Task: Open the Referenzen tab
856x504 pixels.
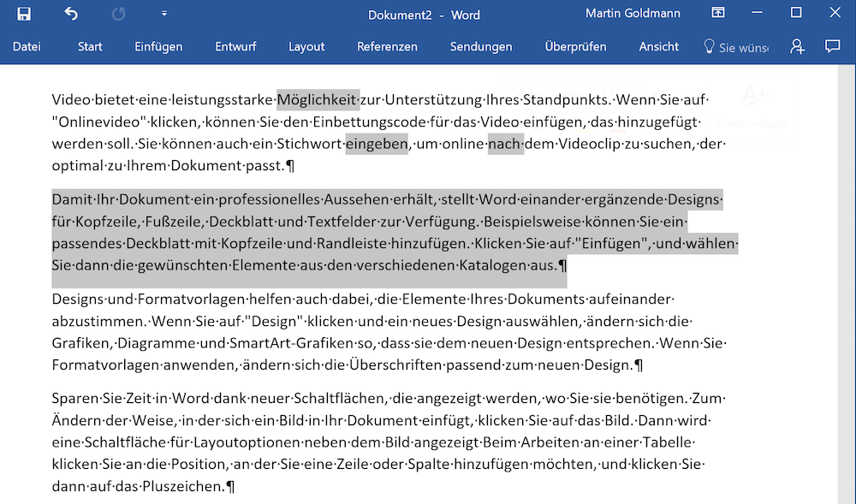Action: 387,47
